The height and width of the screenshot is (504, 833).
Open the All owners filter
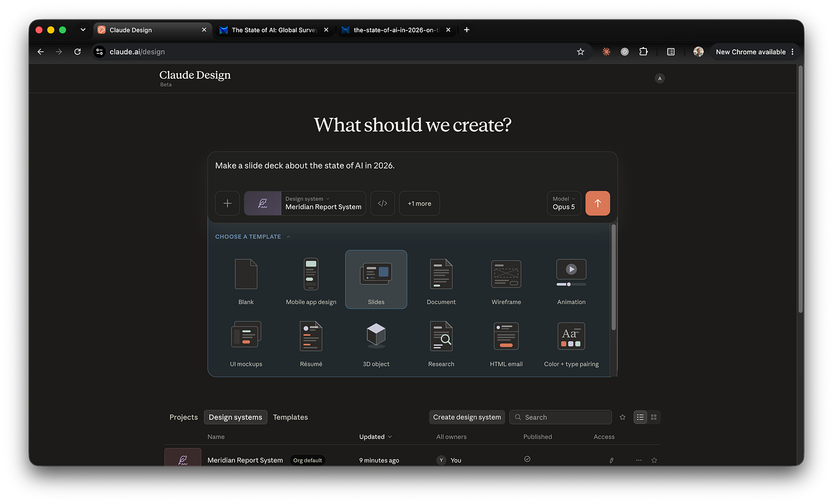pyautogui.click(x=451, y=436)
